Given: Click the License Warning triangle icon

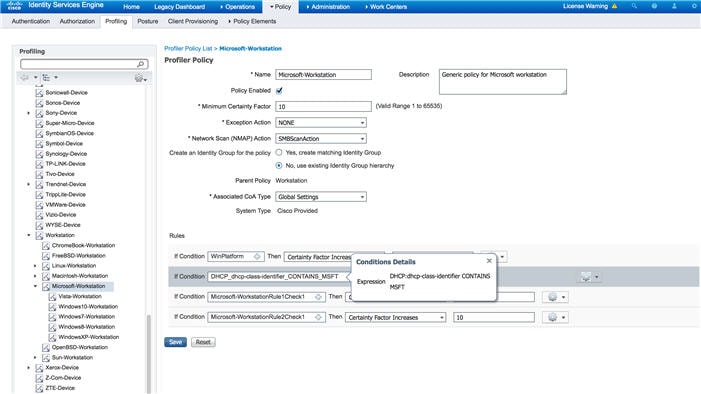Looking at the screenshot, I should click(614, 6).
